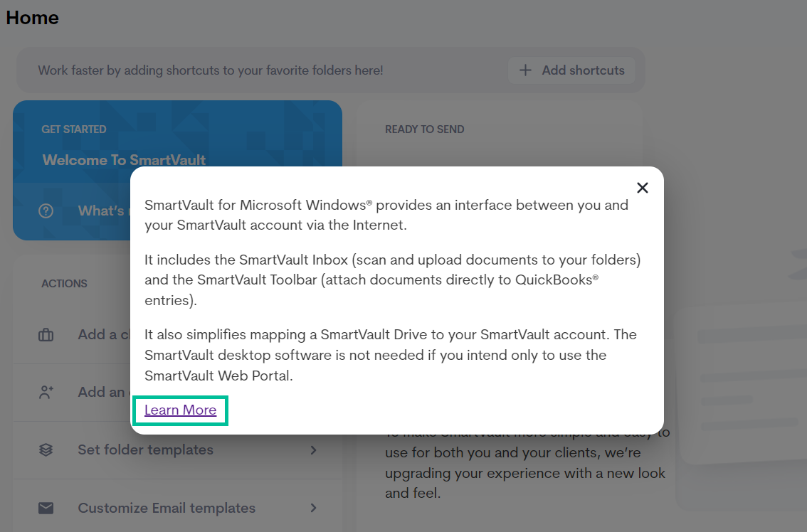
Task: Click the envelope icon for Email templates
Action: pyautogui.click(x=46, y=509)
